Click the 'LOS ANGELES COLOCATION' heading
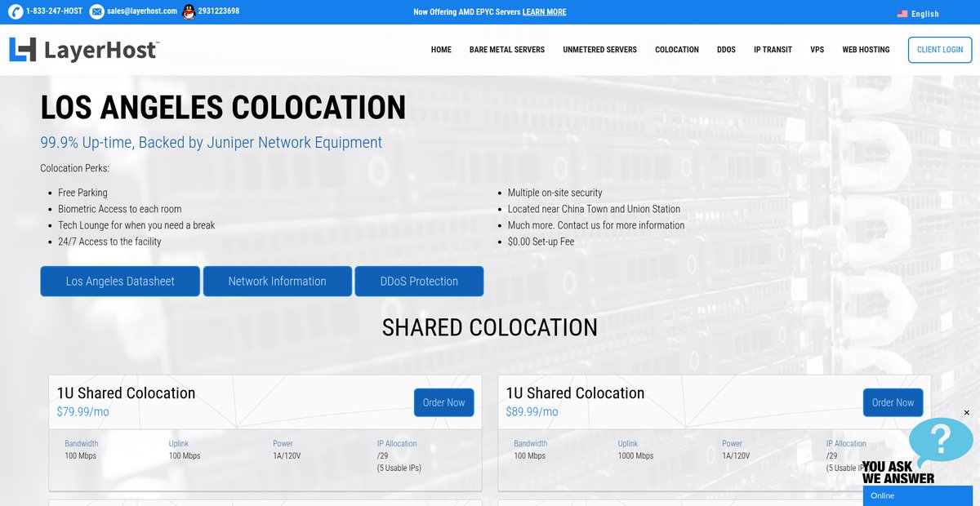Viewport: 980px width, 506px height. pos(223,108)
